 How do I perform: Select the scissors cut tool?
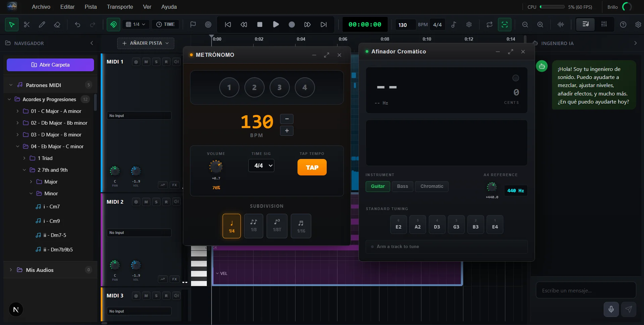tap(27, 25)
